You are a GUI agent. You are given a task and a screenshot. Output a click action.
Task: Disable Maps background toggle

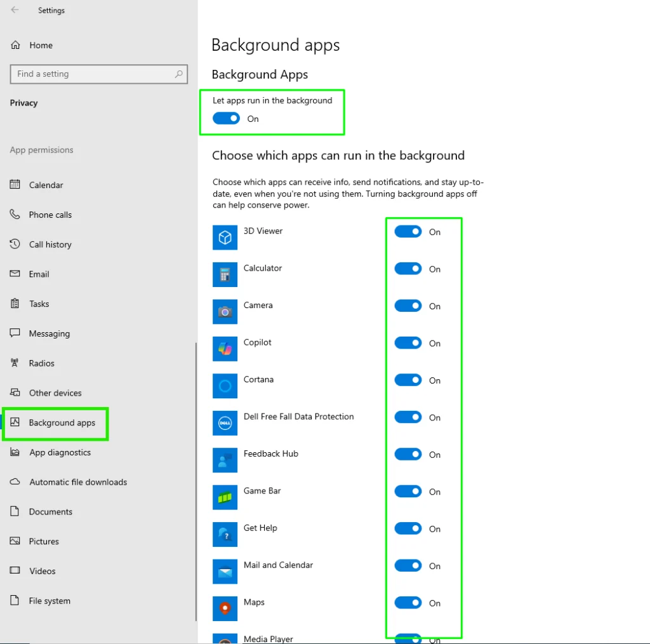[x=408, y=603]
